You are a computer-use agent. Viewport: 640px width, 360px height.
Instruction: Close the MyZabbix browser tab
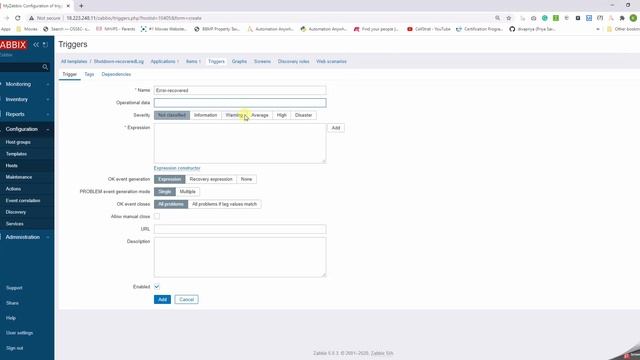(68, 6)
